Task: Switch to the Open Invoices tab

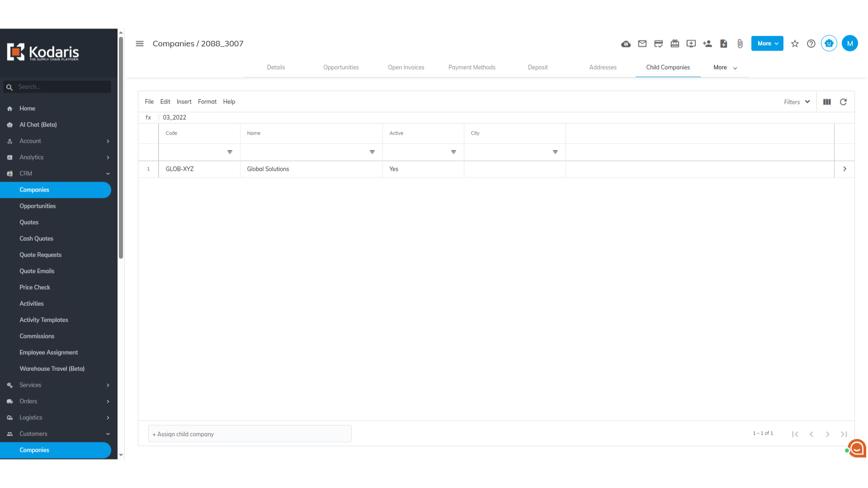Action: click(x=406, y=67)
